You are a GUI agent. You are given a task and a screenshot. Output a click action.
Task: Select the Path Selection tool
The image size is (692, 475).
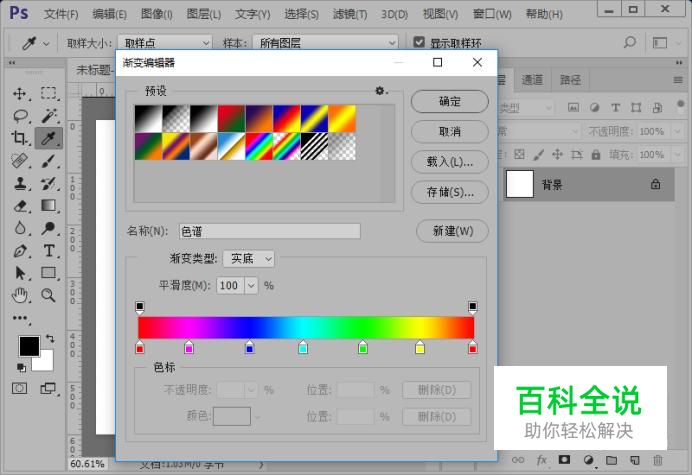tap(20, 273)
